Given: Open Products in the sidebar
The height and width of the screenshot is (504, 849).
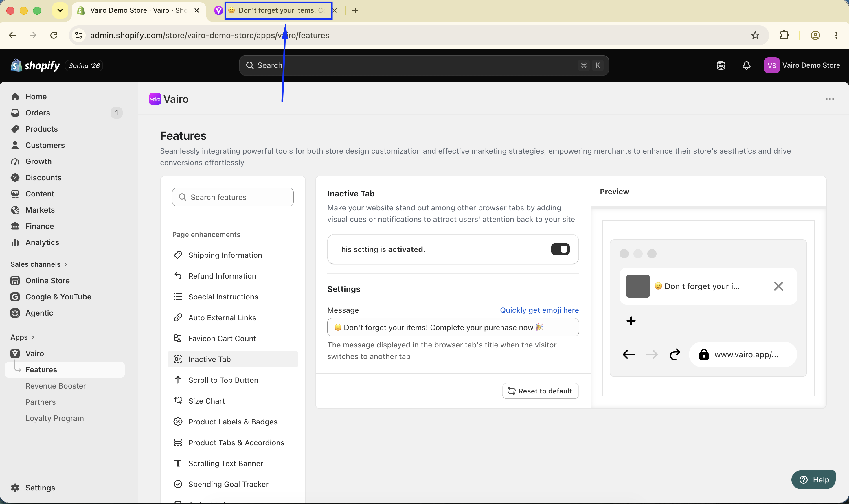Looking at the screenshot, I should click(65, 129).
